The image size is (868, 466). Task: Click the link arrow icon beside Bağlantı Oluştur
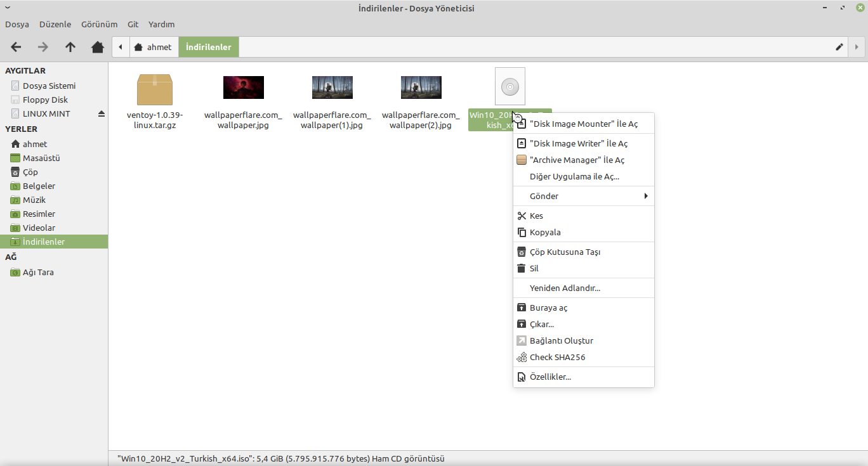point(522,341)
